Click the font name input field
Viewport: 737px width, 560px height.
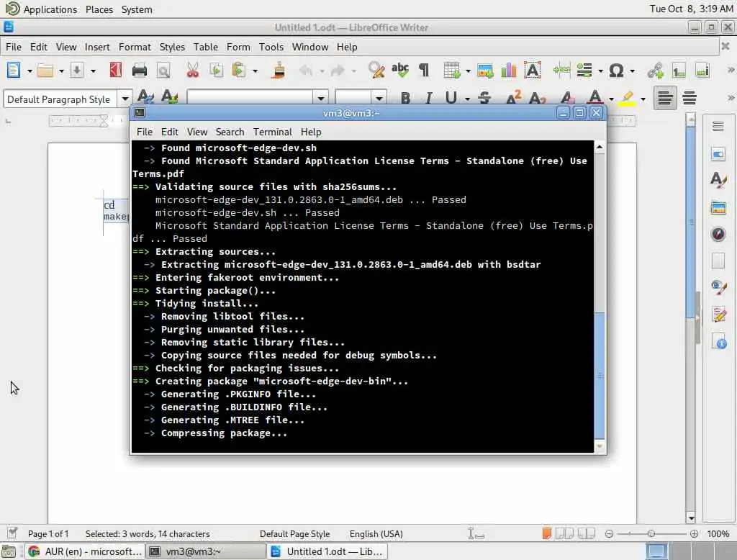tap(250, 99)
